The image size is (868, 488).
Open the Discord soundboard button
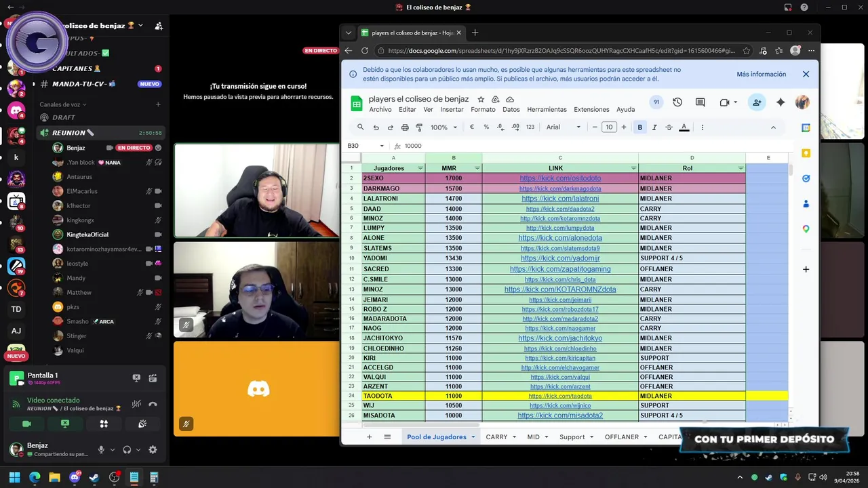pyautogui.click(x=142, y=424)
